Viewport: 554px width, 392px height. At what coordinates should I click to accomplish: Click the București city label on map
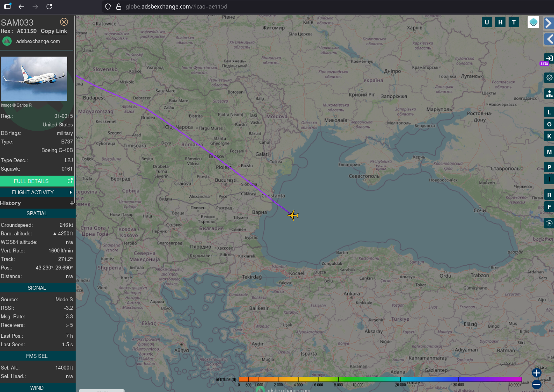[226, 180]
